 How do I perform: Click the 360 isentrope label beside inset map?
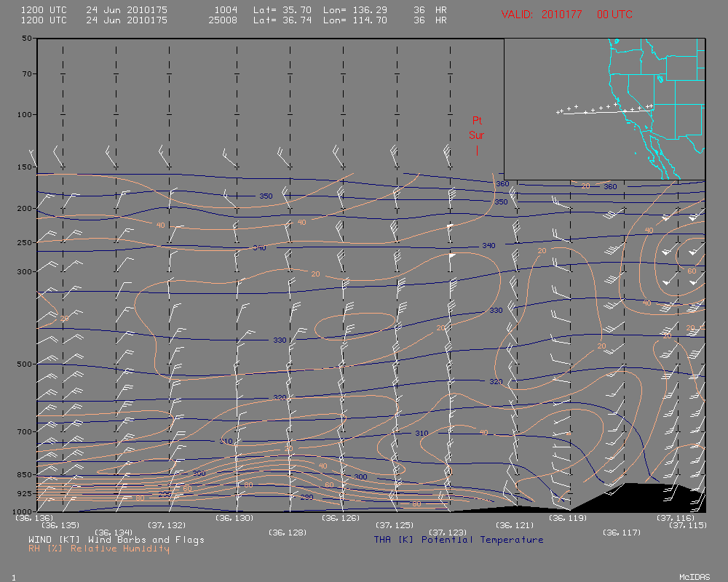click(x=502, y=184)
